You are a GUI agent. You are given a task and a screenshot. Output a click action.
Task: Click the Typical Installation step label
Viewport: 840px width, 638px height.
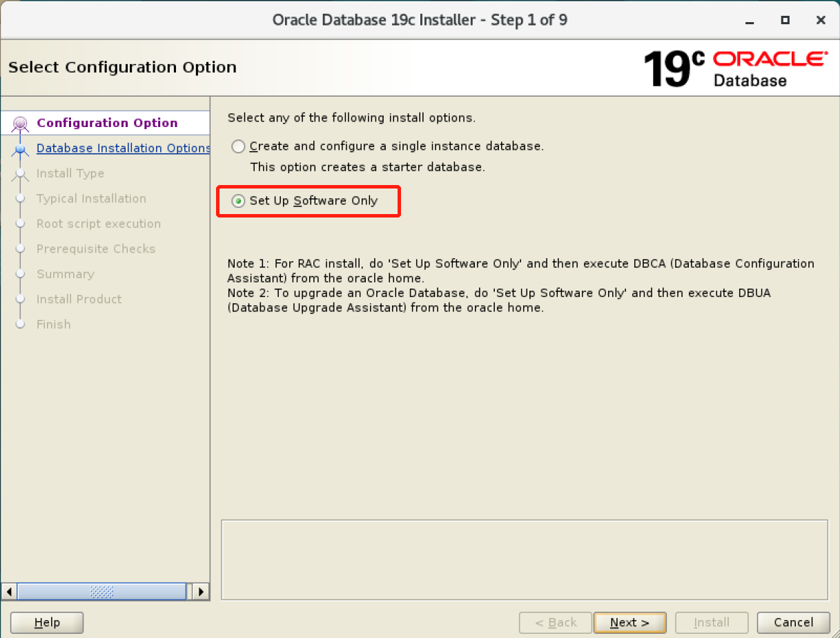(x=91, y=198)
